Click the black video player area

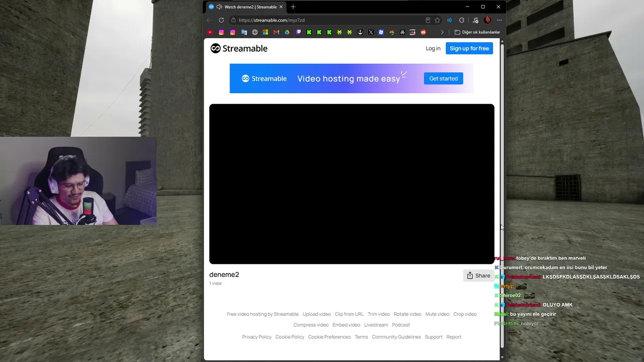click(352, 184)
